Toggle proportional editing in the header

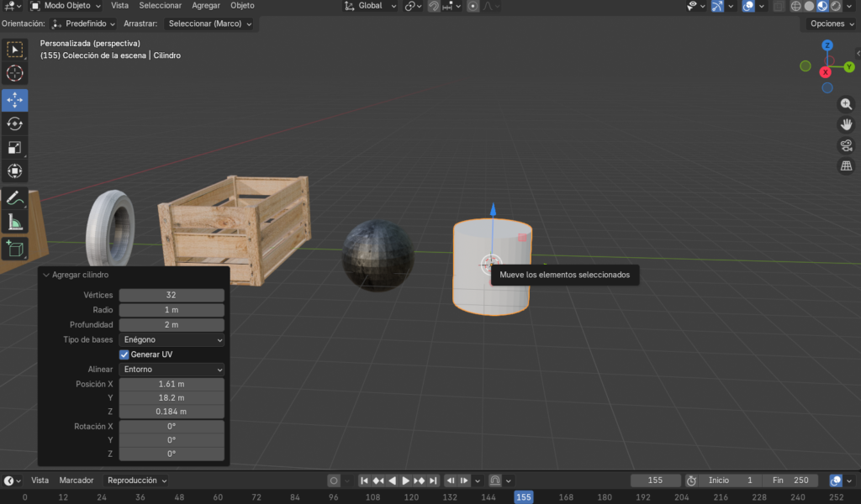click(473, 6)
